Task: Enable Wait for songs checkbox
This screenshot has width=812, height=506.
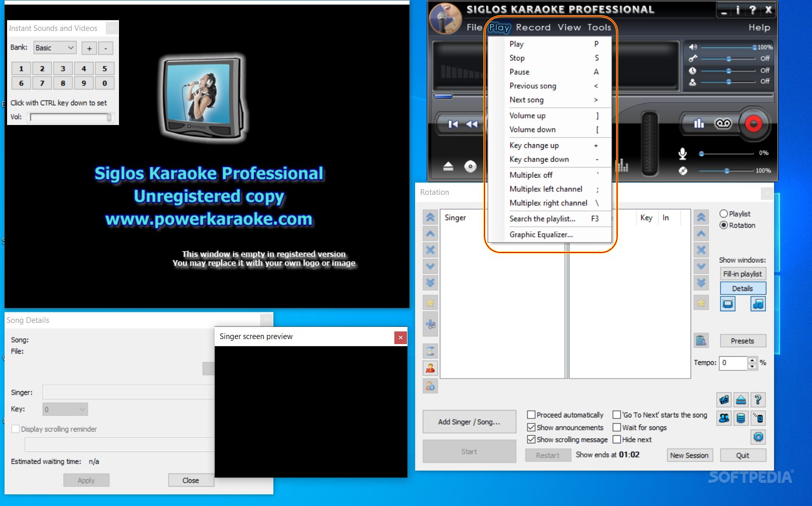Action: 617,428
